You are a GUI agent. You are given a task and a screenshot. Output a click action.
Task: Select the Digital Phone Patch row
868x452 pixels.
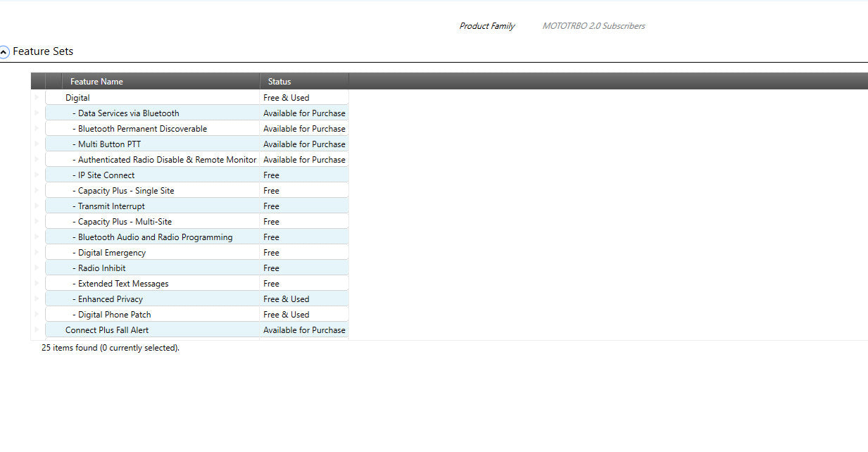pos(197,314)
